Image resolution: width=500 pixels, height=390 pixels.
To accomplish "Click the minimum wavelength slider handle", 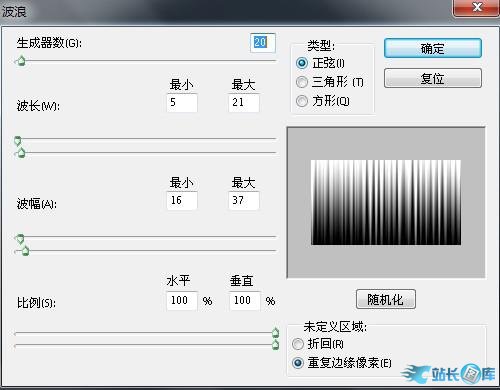I will pos(18,141).
